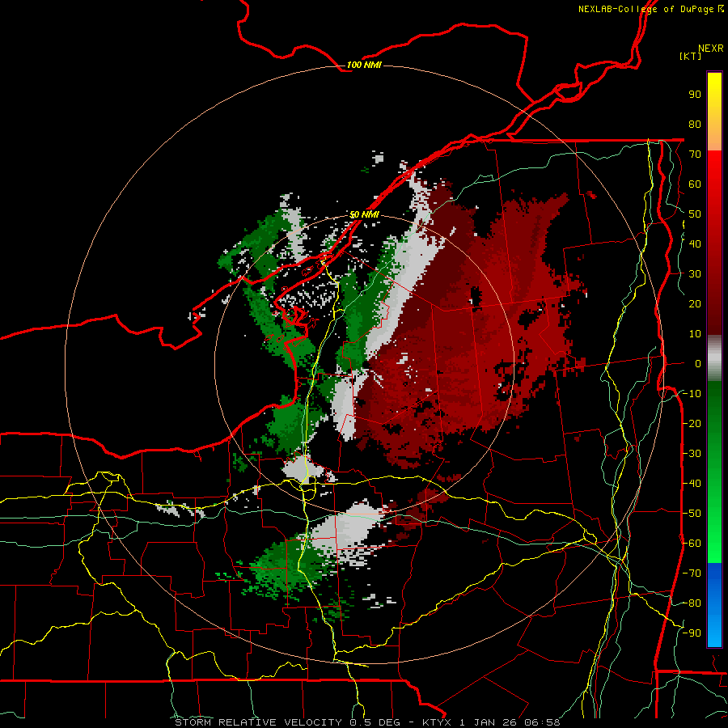Select the -30 knot scale label
This screenshot has width=728, height=728.
[x=692, y=454]
